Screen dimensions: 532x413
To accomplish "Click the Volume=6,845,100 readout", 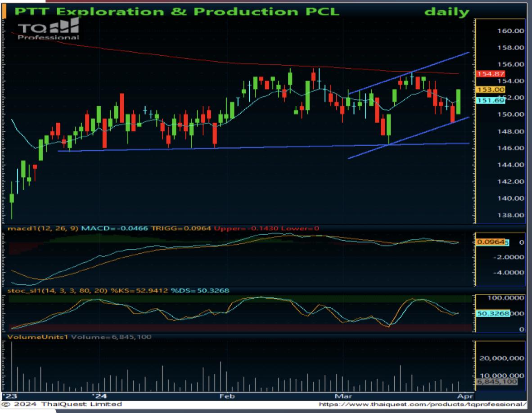I will (111, 337).
